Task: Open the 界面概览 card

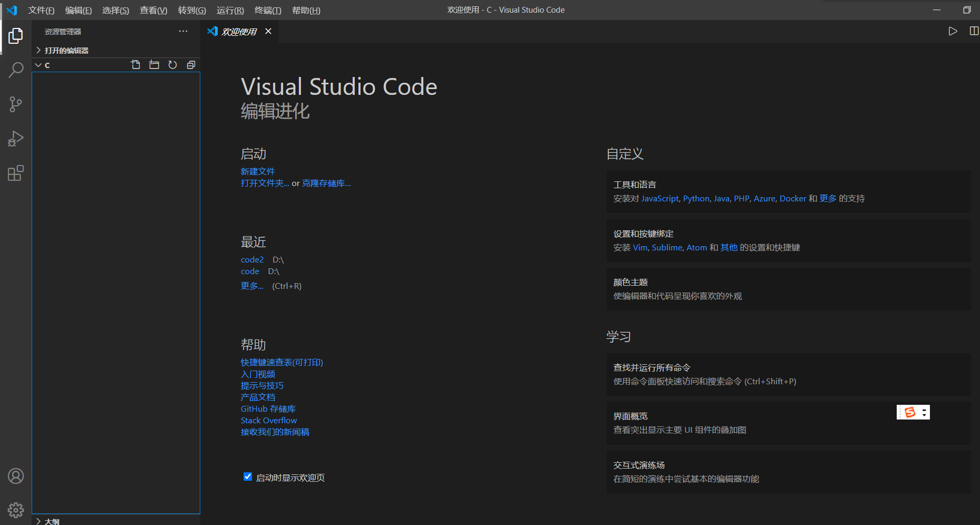Action: tap(789, 423)
